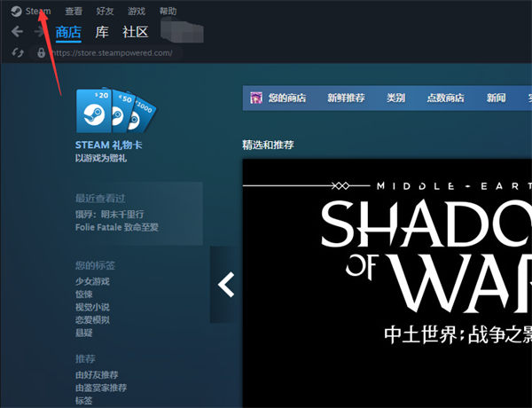Open the 查看 menu
Viewport: 532px width, 408px height.
(x=74, y=12)
